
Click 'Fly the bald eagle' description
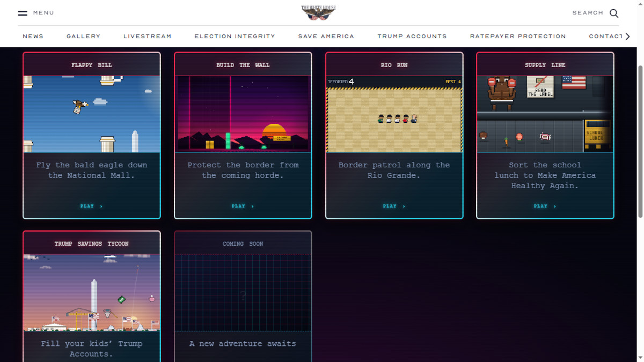pyautogui.click(x=92, y=170)
